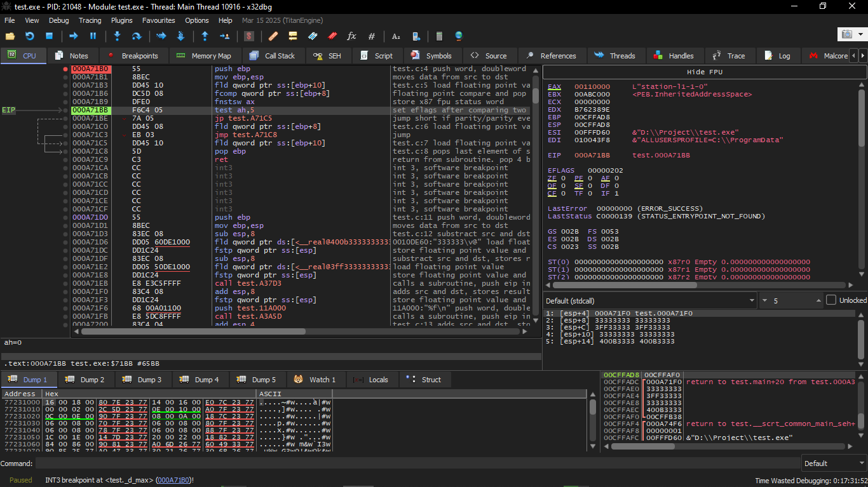Screen dimensions: 868x487
Task: Click the Restart program toolbar icon
Action: coord(29,36)
